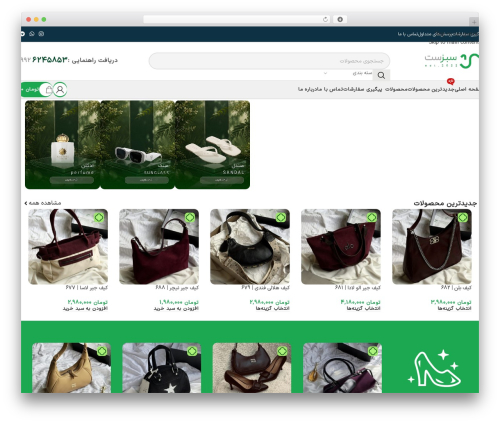Click green badge on bag 679 image
The height and width of the screenshot is (423, 500).
pos(281,218)
